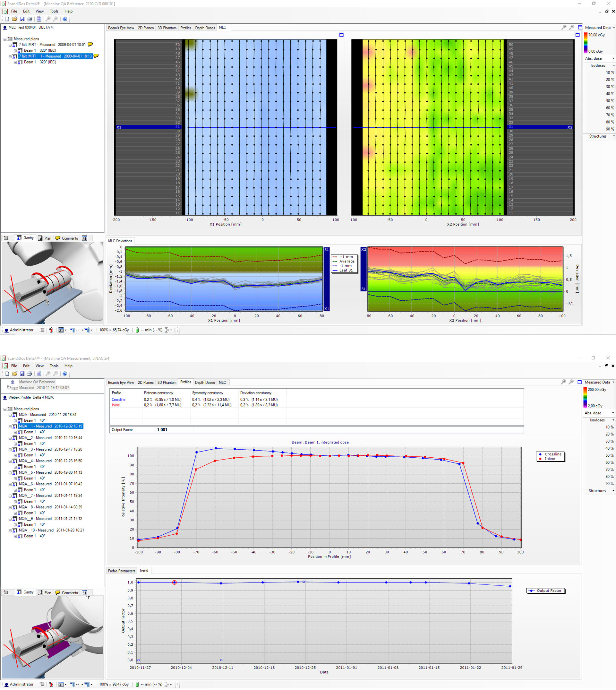The width and height of the screenshot is (616, 690).
Task: Click Open folder icon in upper window toolbar
Action: (14, 19)
